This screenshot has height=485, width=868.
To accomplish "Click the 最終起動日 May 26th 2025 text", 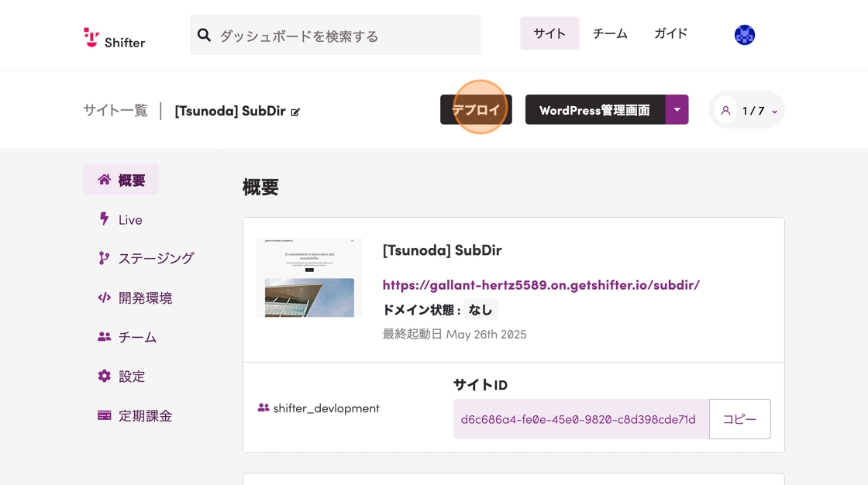I will pyautogui.click(x=454, y=335).
